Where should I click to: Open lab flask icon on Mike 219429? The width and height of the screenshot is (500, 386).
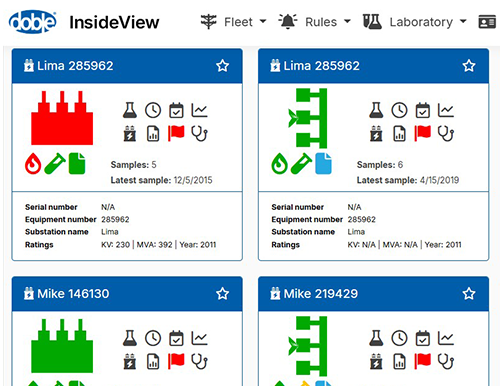(376, 338)
